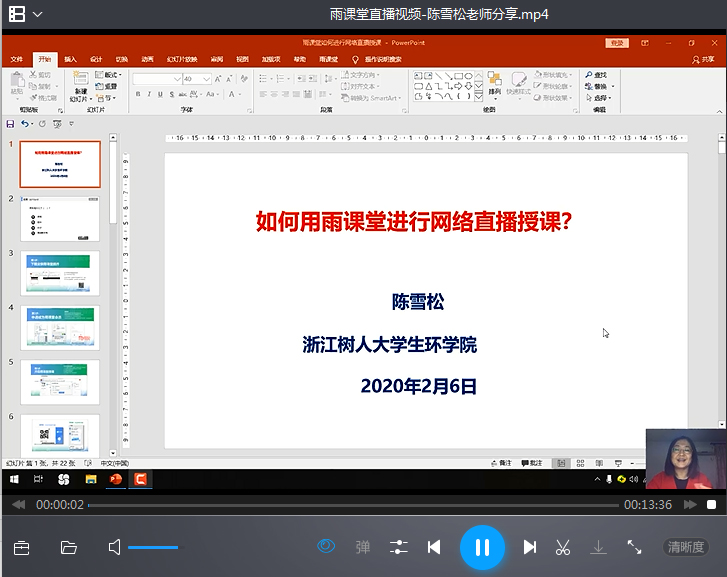Image resolution: width=727 pixels, height=577 pixels.
Task: Open the folder file icon
Action: (69, 547)
